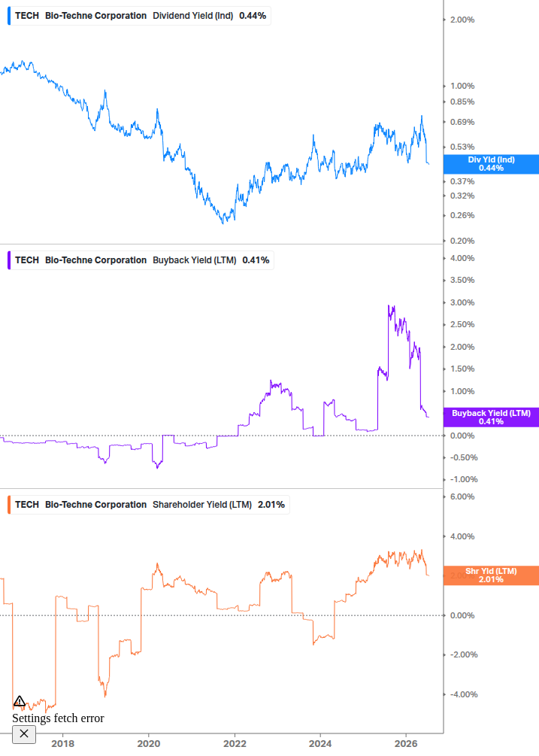This screenshot has width=539, height=756.
Task: Click the blue color bar on the Dividend Yield legend
Action: click(9, 16)
